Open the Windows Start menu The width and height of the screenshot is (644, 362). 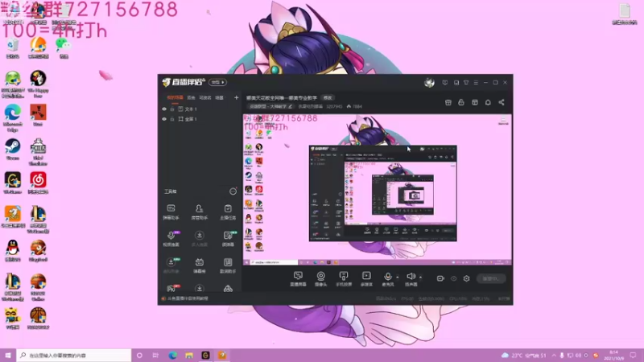(x=8, y=355)
